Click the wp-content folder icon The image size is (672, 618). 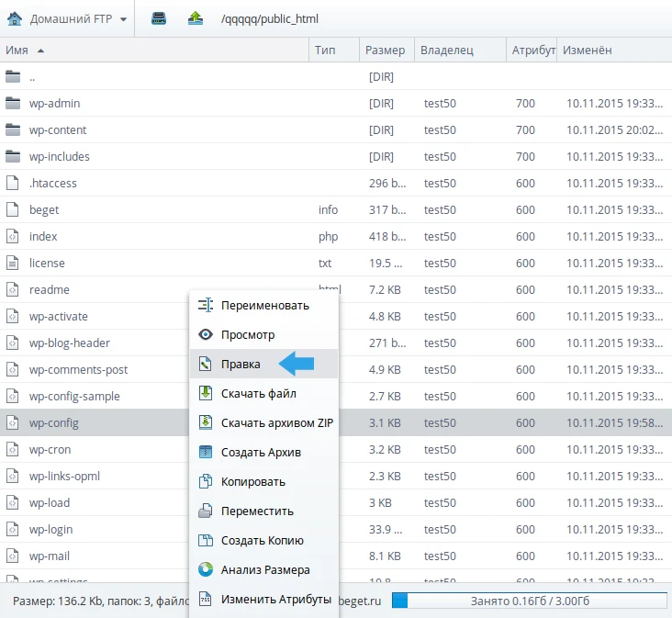click(x=13, y=130)
